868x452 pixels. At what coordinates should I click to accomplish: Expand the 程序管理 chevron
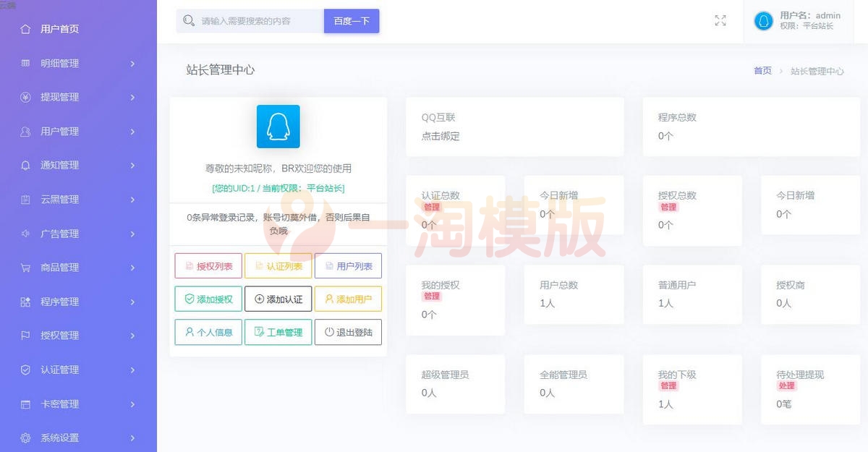pyautogui.click(x=132, y=302)
